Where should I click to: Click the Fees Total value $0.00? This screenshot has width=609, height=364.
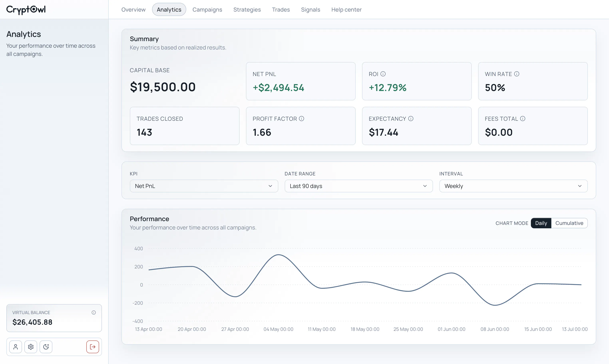point(499,132)
